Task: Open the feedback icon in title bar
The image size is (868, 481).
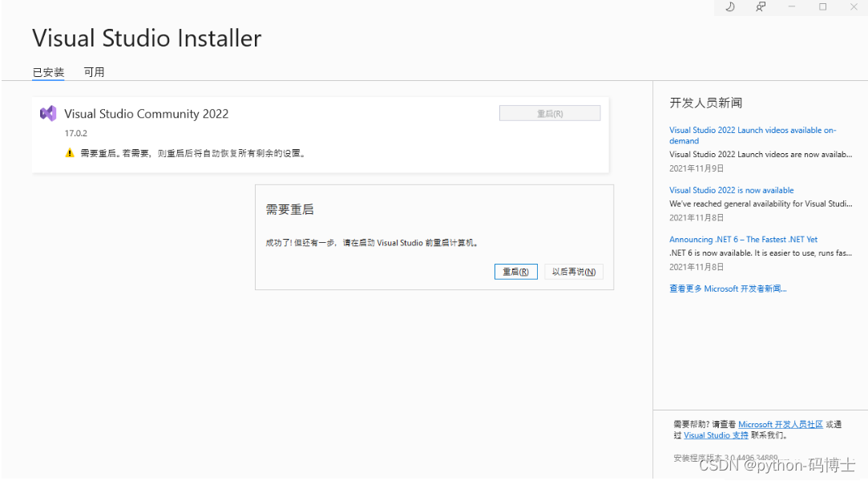Action: click(x=761, y=6)
